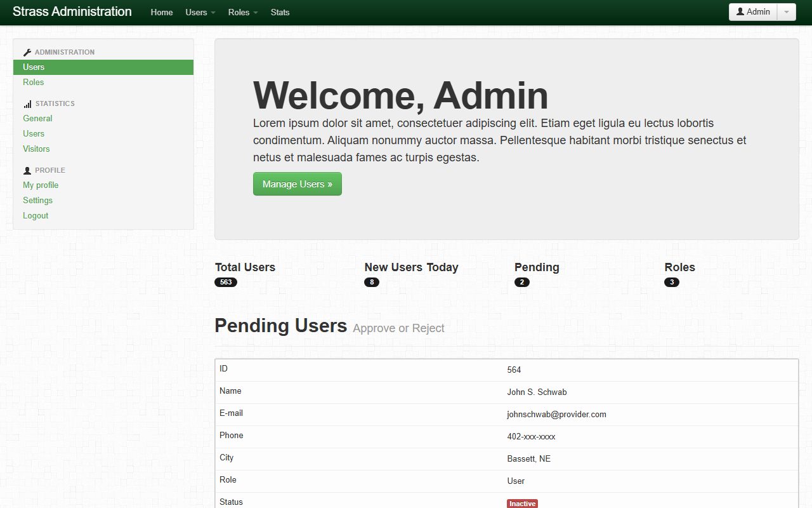Image resolution: width=812 pixels, height=508 pixels.
Task: Click the Inactive status label
Action: tap(522, 504)
